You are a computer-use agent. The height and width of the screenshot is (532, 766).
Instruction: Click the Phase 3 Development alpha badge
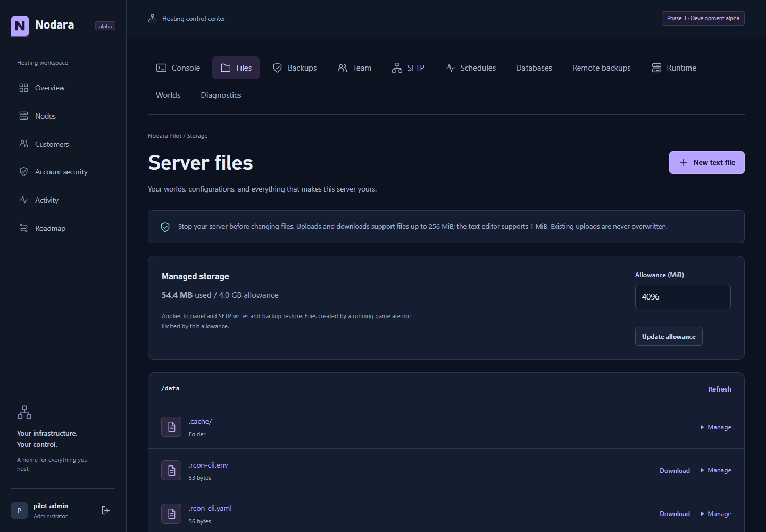click(x=703, y=18)
